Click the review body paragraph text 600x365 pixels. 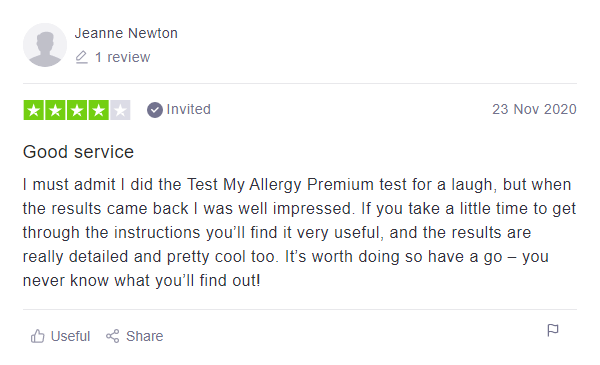(x=299, y=233)
